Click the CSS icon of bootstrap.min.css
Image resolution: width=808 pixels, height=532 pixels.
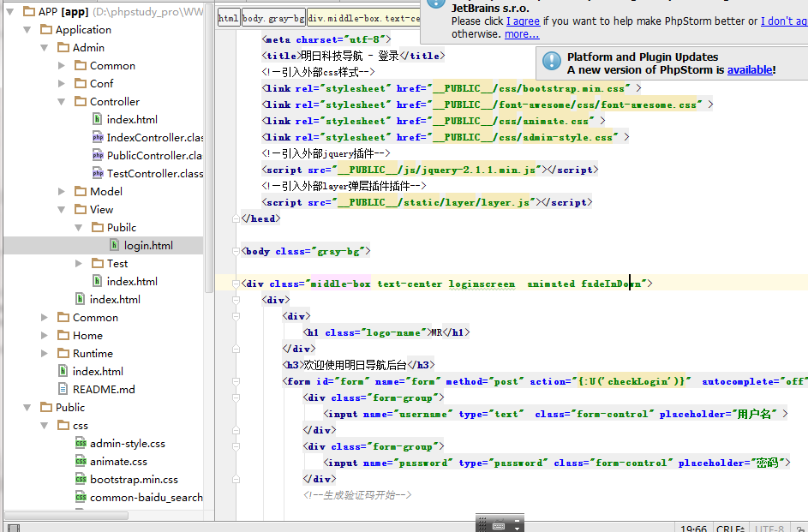click(x=81, y=480)
